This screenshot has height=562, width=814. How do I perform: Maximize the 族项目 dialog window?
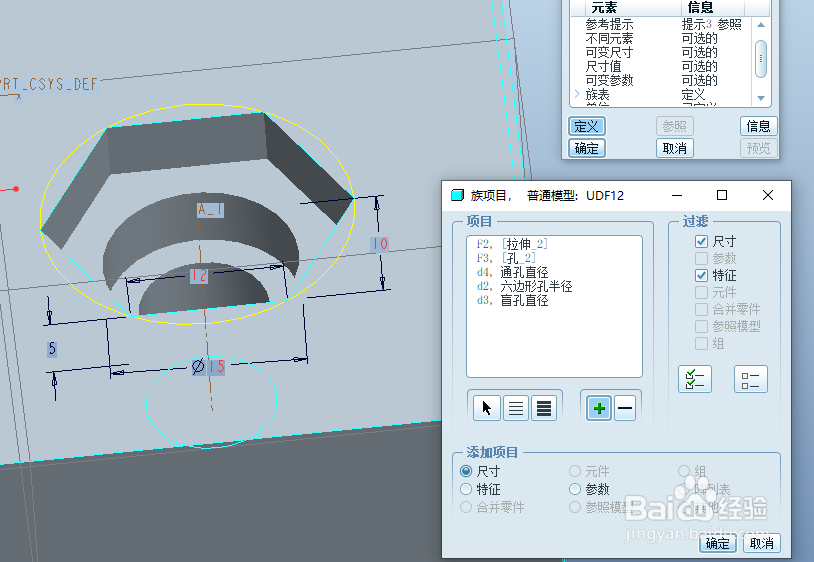tap(722, 195)
